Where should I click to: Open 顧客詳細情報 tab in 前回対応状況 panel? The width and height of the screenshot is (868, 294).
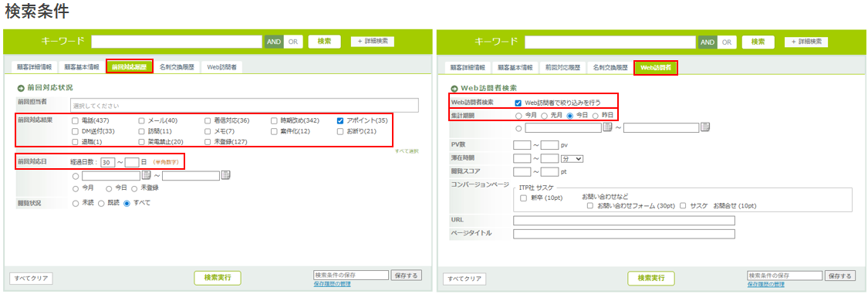click(34, 67)
